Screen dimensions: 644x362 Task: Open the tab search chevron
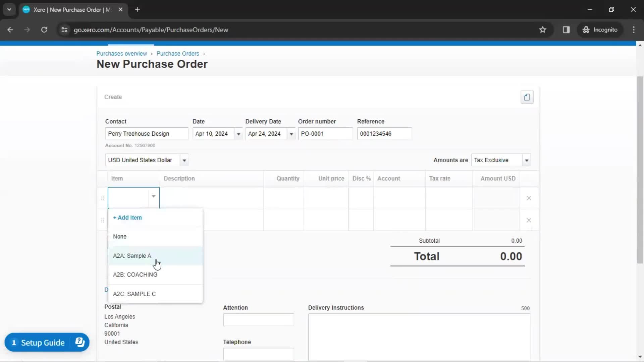pos(9,9)
